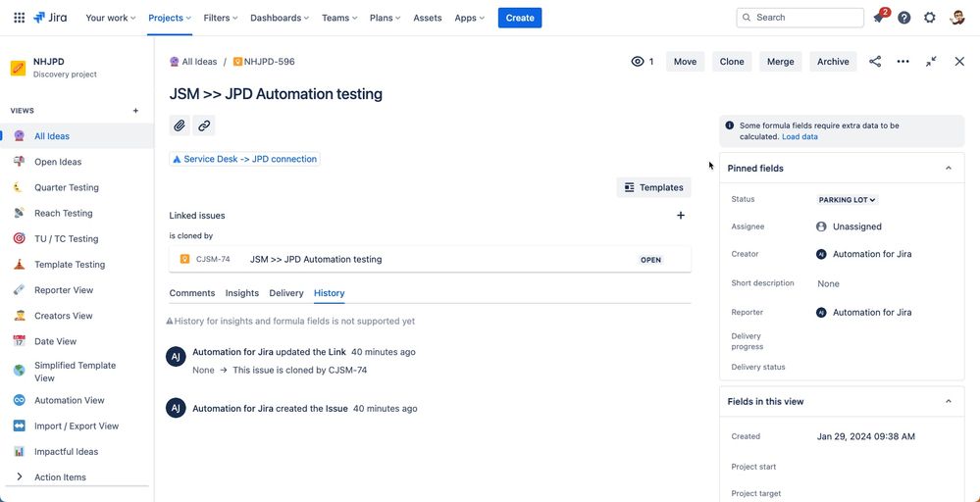
Task: Open the Templates button
Action: pos(653,187)
